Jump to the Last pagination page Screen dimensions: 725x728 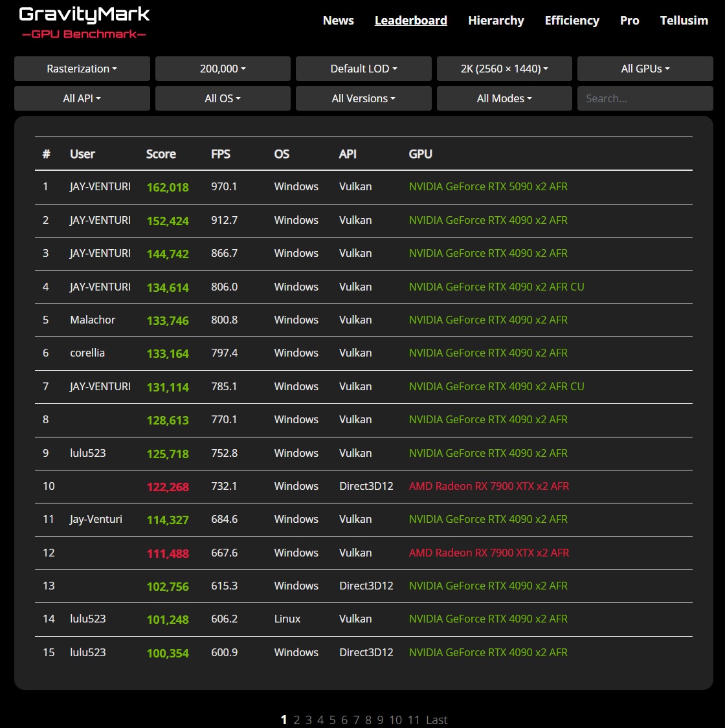coord(436,720)
